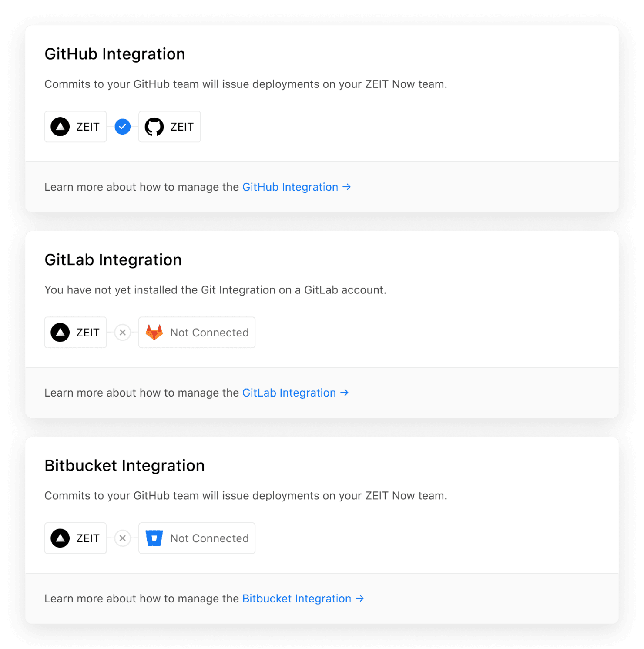Click the ZEIT triangle logo in GitLab section
Image resolution: width=644 pixels, height=649 pixels.
[60, 333]
